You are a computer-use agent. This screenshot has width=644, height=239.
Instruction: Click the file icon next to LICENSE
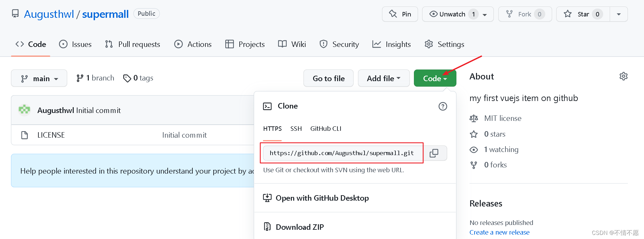click(x=24, y=135)
